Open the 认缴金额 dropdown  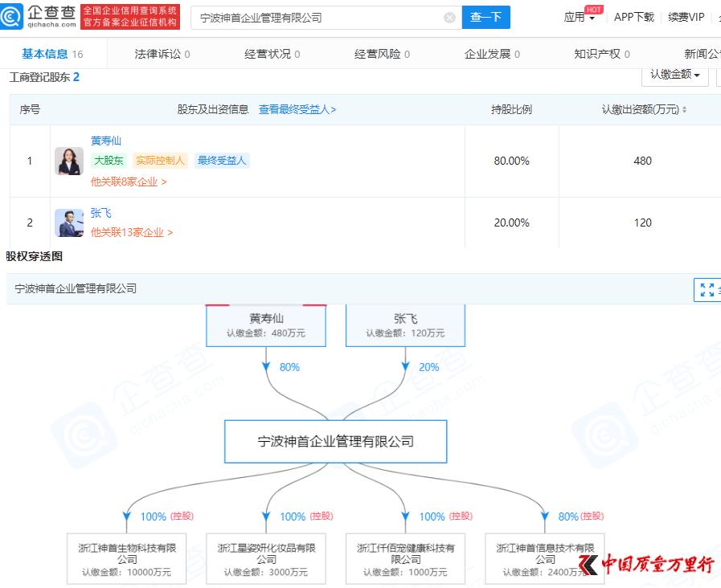click(x=674, y=76)
